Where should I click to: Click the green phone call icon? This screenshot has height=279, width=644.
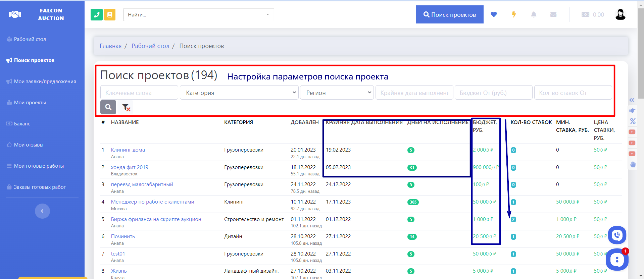pyautogui.click(x=97, y=15)
